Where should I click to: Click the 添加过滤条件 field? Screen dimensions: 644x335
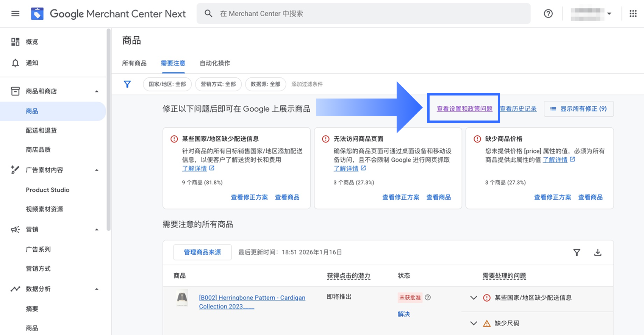point(307,84)
